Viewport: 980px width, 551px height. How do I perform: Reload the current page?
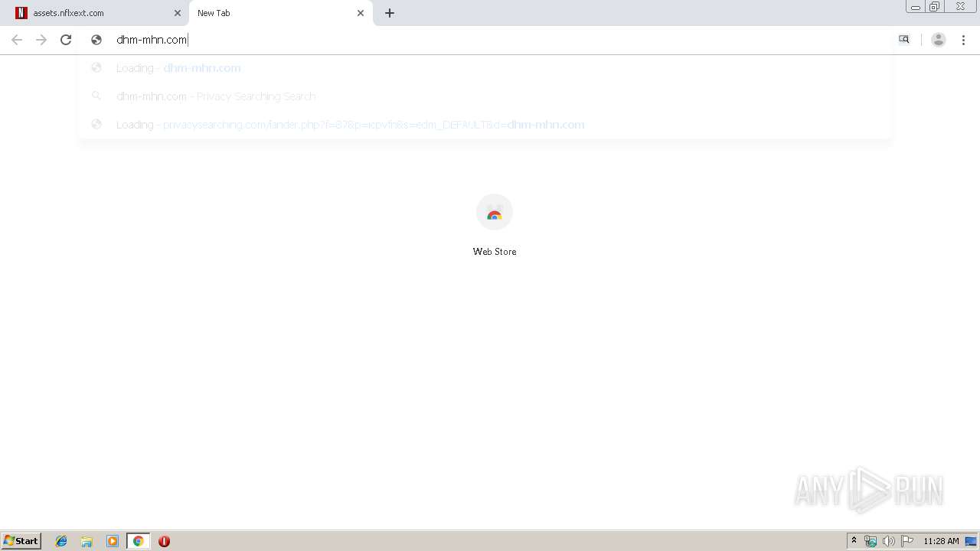coord(66,40)
